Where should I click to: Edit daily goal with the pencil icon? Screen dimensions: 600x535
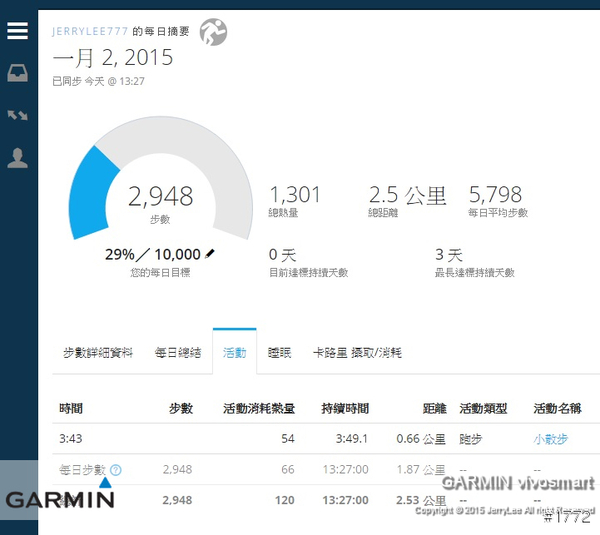[210, 254]
